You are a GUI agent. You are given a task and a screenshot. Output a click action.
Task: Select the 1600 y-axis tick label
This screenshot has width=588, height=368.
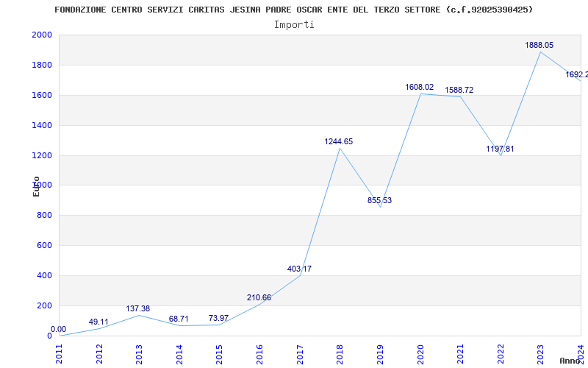pos(42,95)
